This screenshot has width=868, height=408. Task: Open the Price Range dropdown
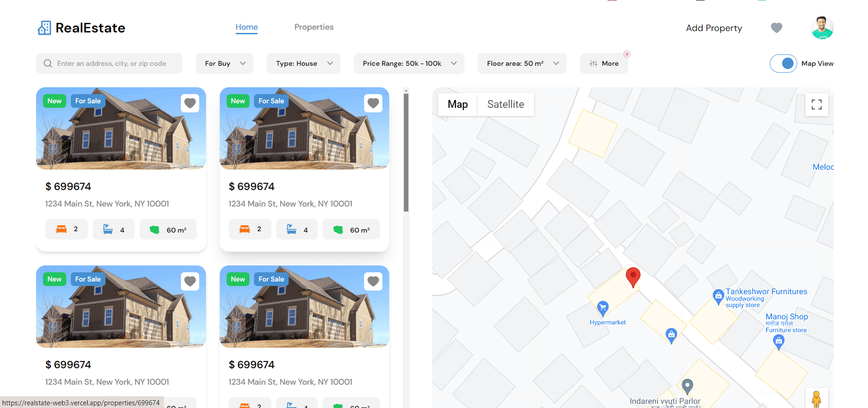(x=409, y=64)
